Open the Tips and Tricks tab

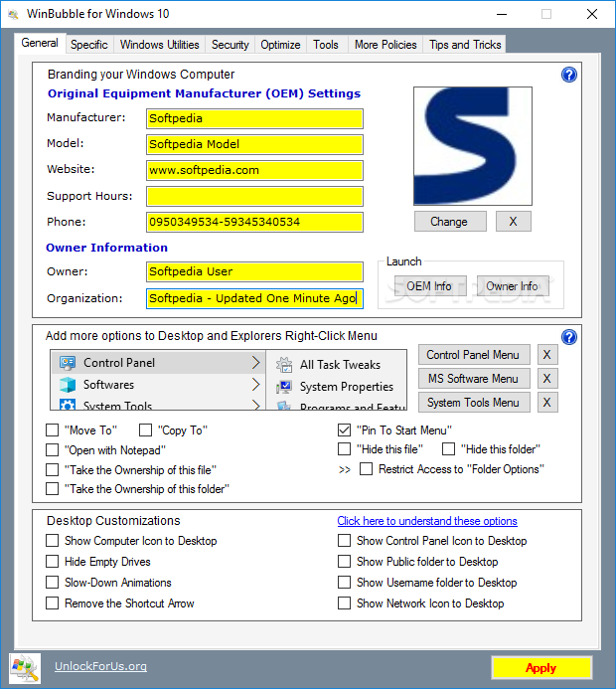coord(465,45)
